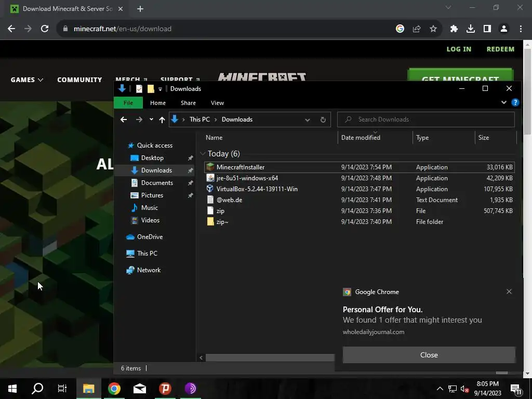Open Chrome extensions puzzle icon
The height and width of the screenshot is (399, 532).
(454, 29)
